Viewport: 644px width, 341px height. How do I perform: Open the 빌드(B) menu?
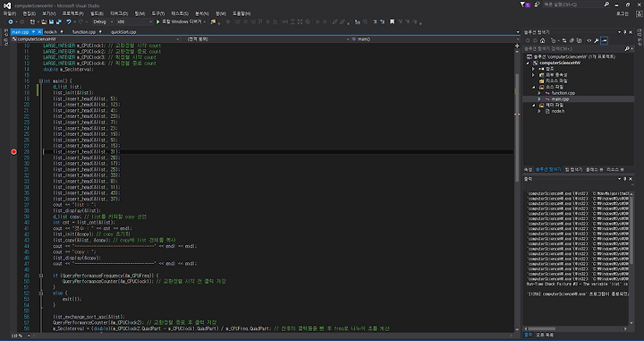[x=97, y=13]
